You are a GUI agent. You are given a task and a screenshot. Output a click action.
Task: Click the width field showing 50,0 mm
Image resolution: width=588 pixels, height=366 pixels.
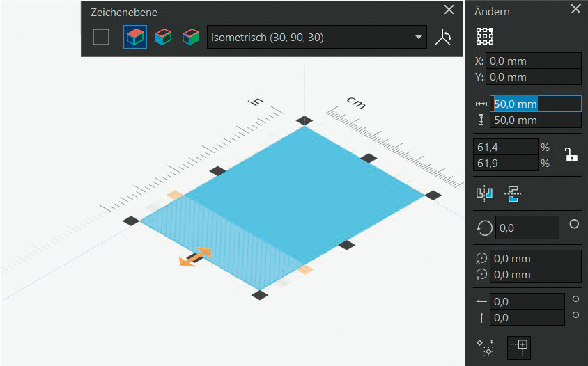point(534,104)
